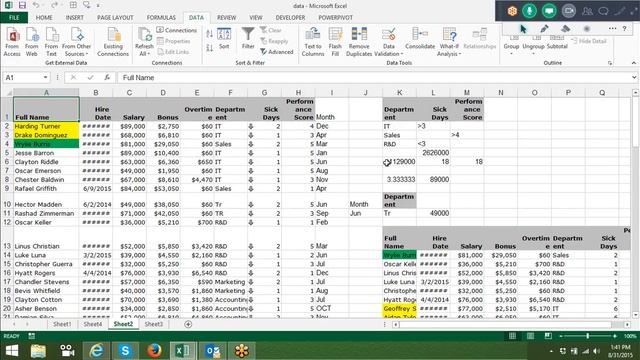The image size is (640, 360).
Task: Open Data Validation dropdown arrow
Action: pos(402,54)
